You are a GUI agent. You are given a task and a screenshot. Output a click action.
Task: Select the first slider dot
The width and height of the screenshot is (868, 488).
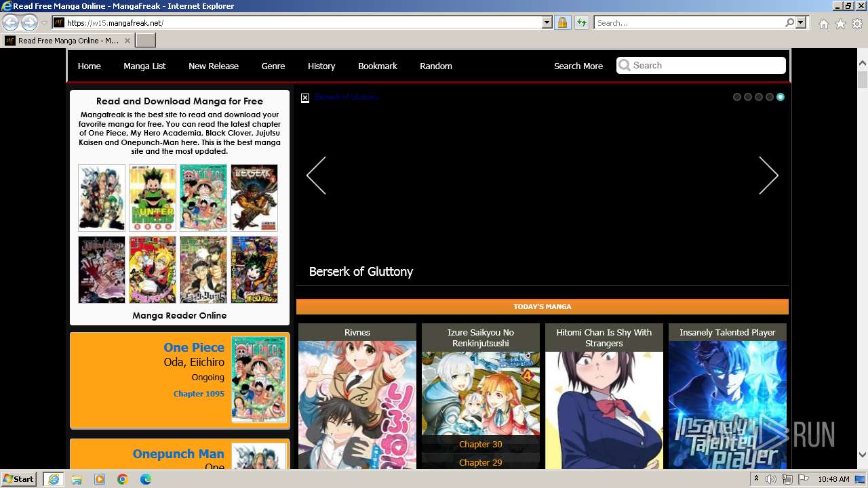click(x=737, y=97)
